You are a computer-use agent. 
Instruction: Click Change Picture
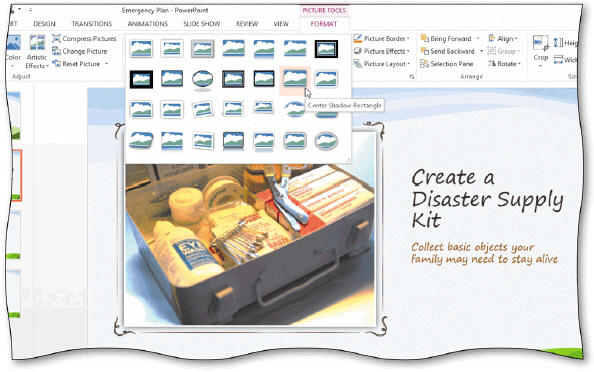tap(80, 51)
